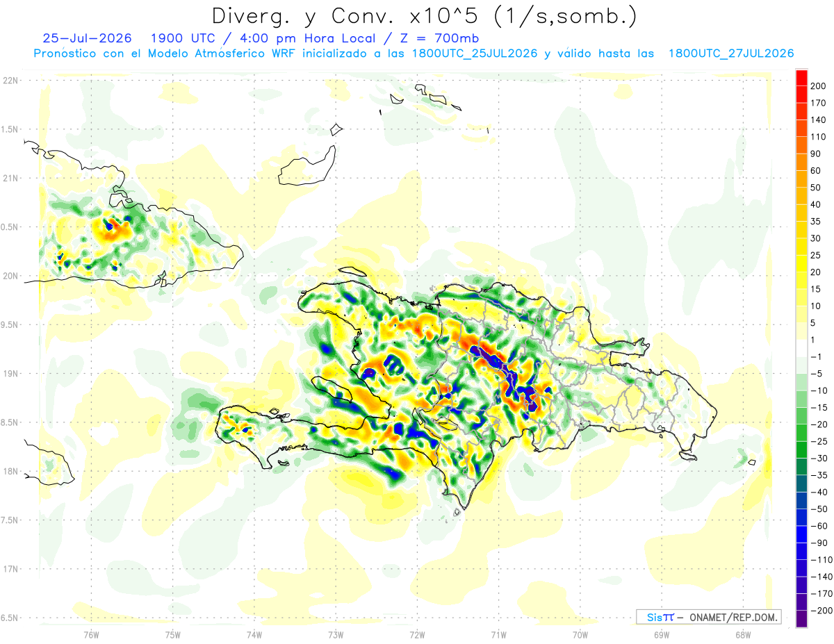834x644 pixels.
Task: Click the '75W' longitude axis label
Action: (x=173, y=634)
